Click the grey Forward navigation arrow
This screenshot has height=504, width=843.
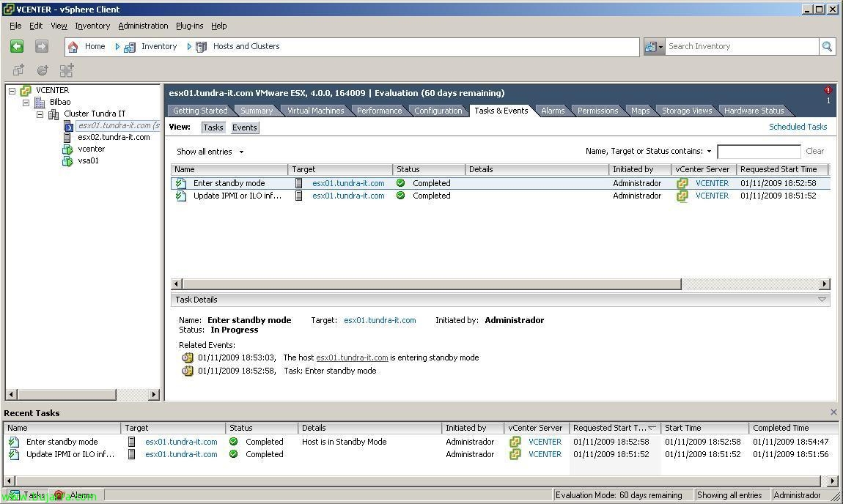tap(41, 46)
